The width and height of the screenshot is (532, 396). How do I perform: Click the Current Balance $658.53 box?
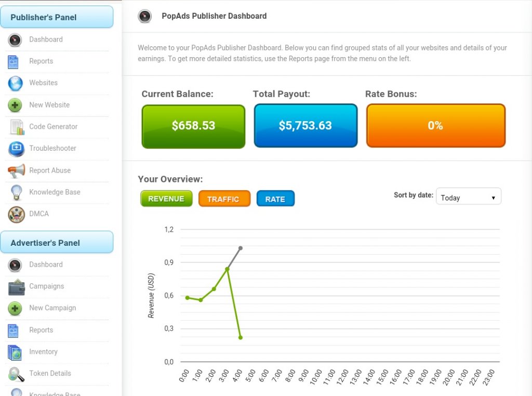click(193, 126)
